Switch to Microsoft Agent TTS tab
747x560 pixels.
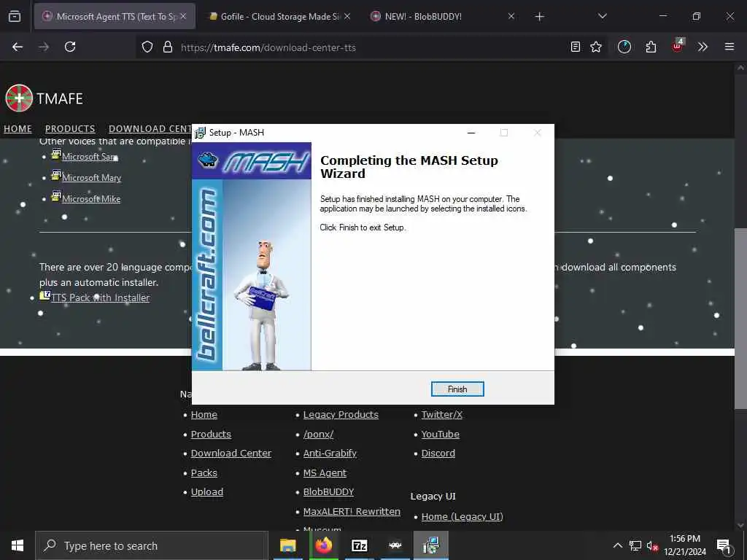(x=115, y=17)
